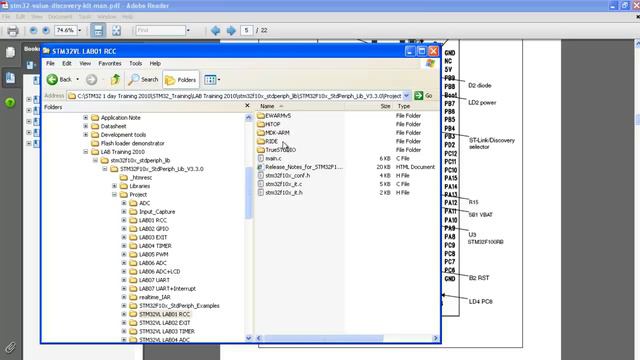Click the Forward arrow in Explorer toolbar
640x360 pixels.
91,80
